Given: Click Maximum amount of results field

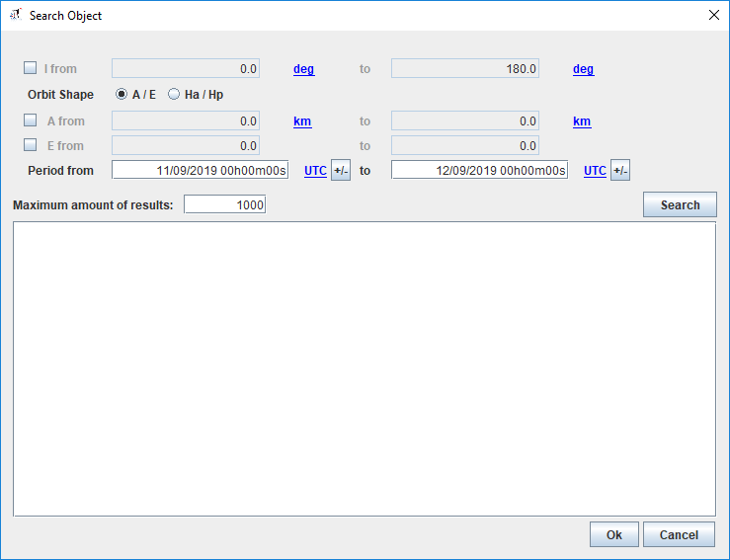Looking at the screenshot, I should point(224,204).
